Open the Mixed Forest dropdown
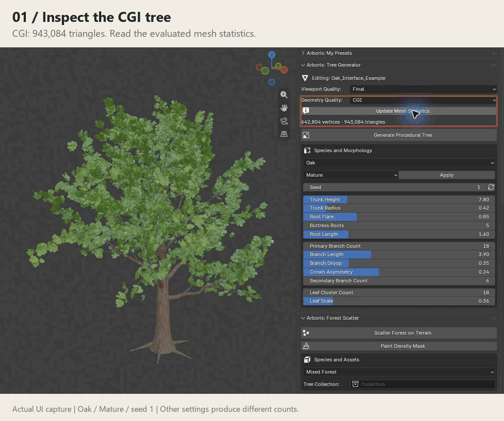Screen dimensions: 504x421 click(x=399, y=372)
